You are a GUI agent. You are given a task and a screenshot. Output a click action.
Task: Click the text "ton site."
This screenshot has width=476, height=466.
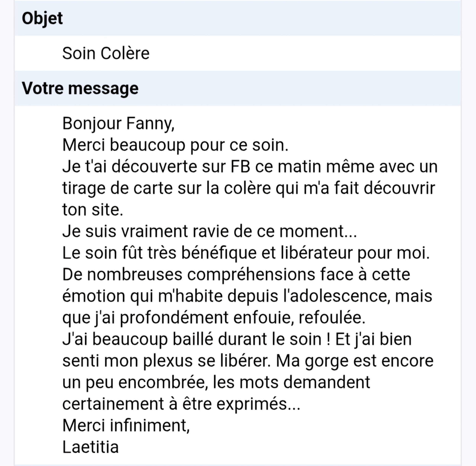tap(93, 210)
